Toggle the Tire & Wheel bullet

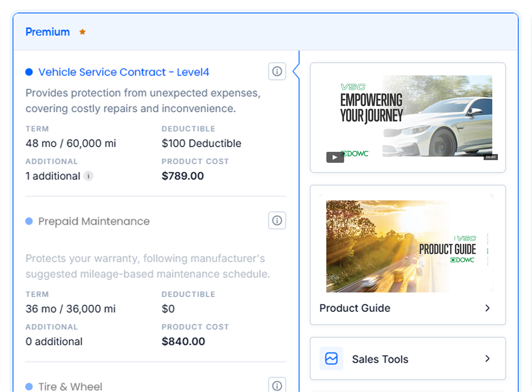point(29,387)
